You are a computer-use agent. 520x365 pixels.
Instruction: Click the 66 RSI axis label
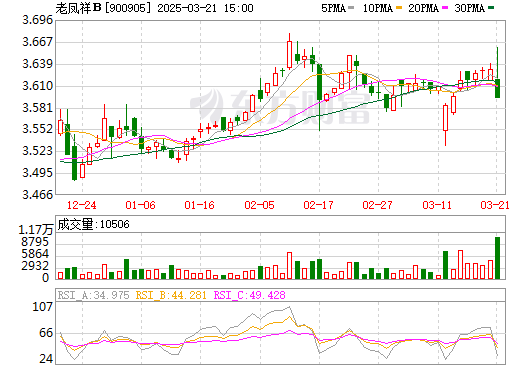click(46, 333)
